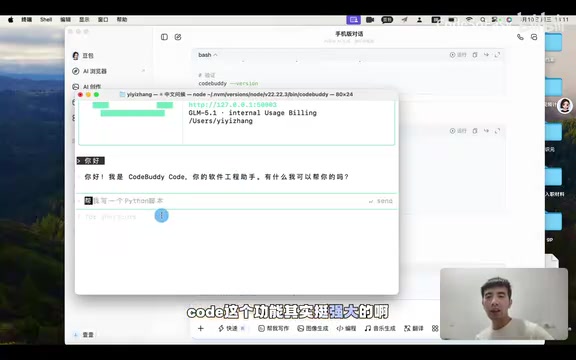
Task: Copy the first bash code block
Action: pos(475,55)
